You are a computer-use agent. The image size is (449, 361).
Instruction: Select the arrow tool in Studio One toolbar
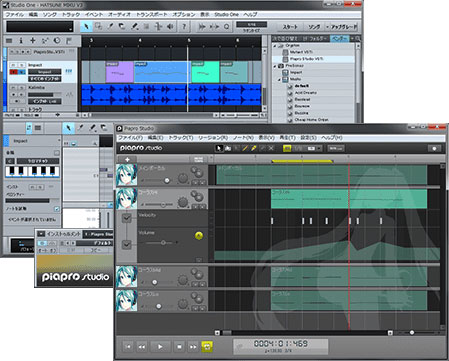tap(86, 26)
